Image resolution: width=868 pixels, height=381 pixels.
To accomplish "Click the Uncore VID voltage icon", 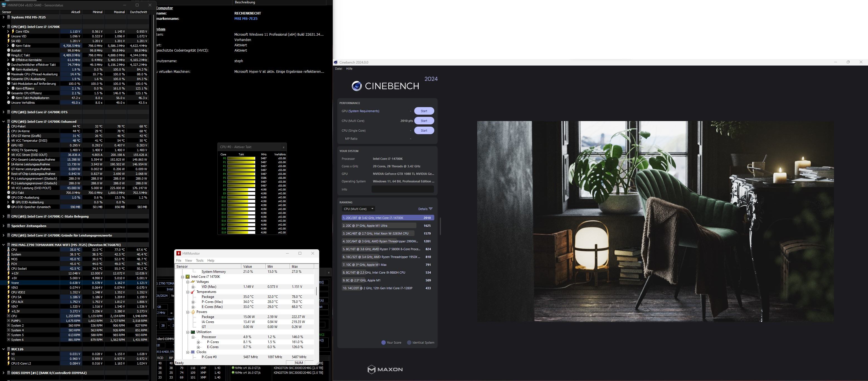I will (x=8, y=36).
